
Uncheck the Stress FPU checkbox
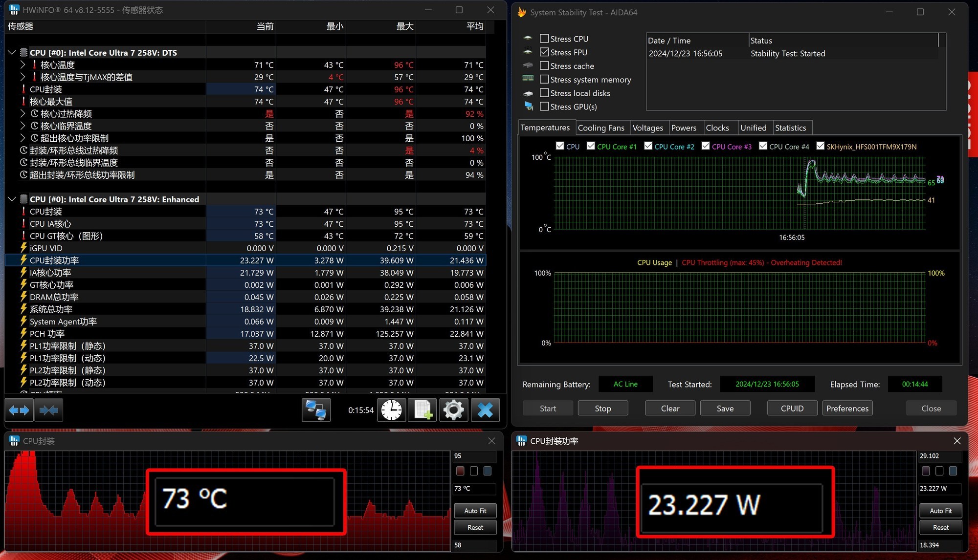[x=544, y=52]
